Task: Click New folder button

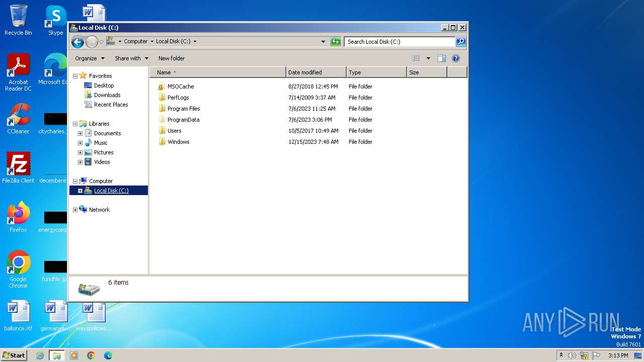Action: point(172,58)
